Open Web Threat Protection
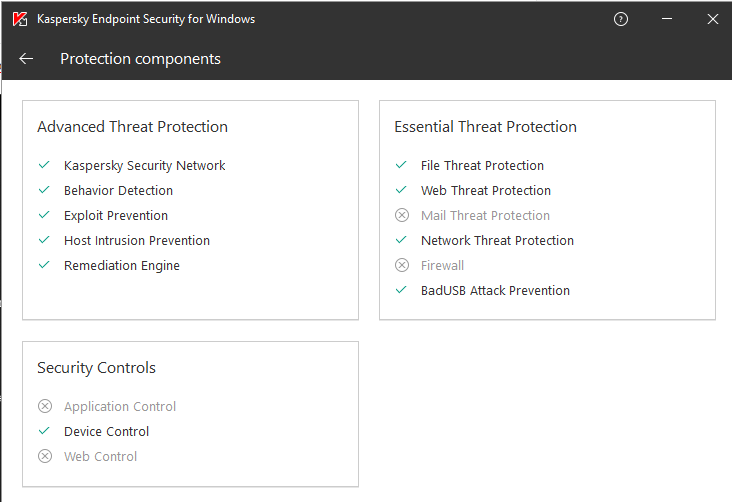Viewport: 732px width, 502px height. coord(486,191)
